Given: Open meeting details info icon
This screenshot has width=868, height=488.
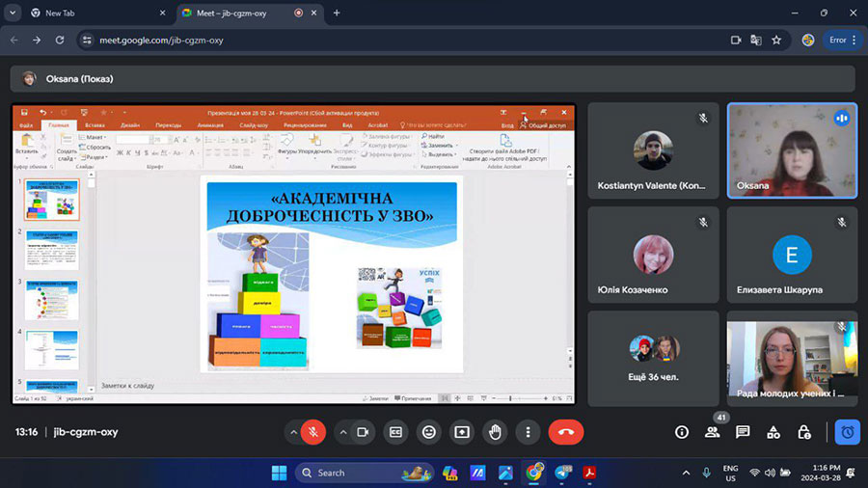Looking at the screenshot, I should [x=682, y=432].
